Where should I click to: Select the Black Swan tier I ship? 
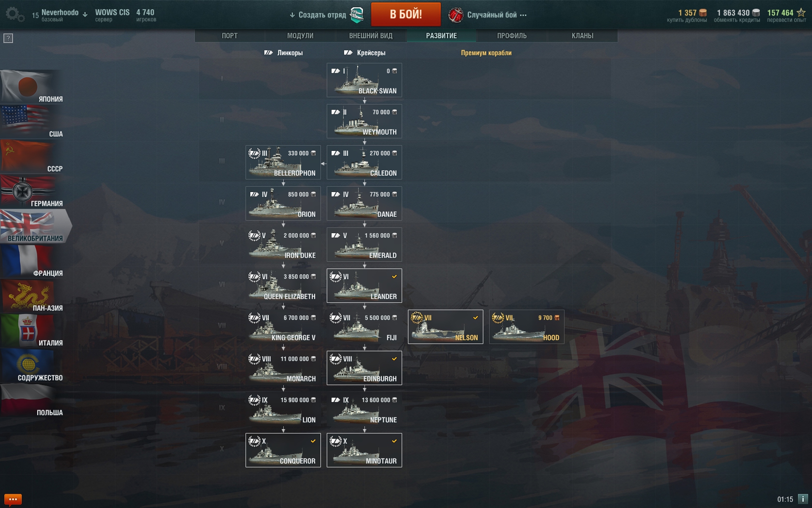point(364,80)
